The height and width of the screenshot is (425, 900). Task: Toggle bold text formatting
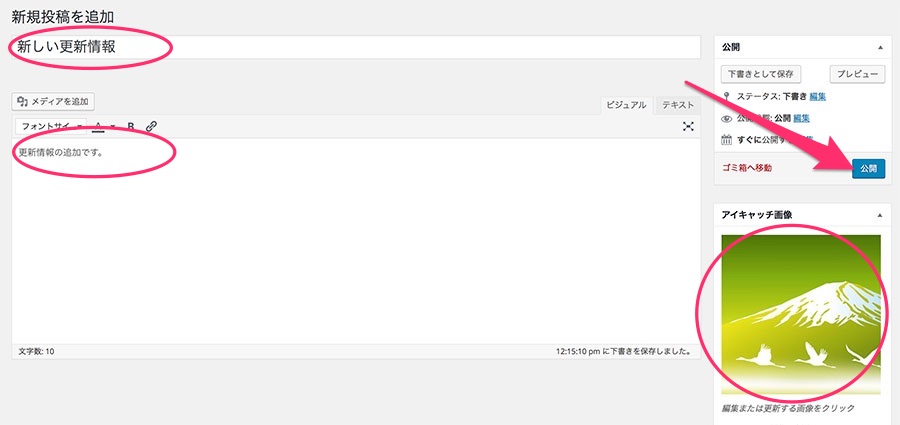click(131, 127)
